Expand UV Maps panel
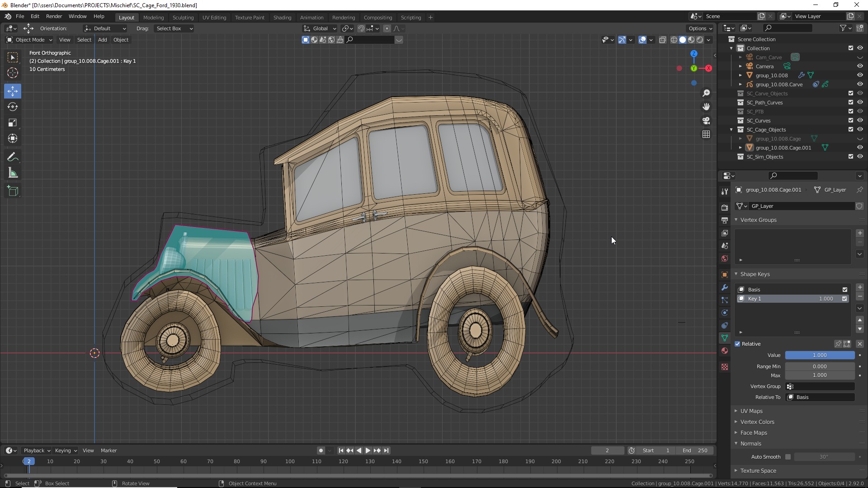 point(751,411)
